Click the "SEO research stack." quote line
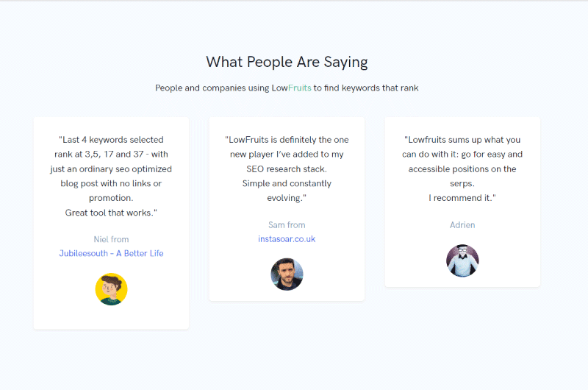The image size is (588, 390). [x=287, y=169]
